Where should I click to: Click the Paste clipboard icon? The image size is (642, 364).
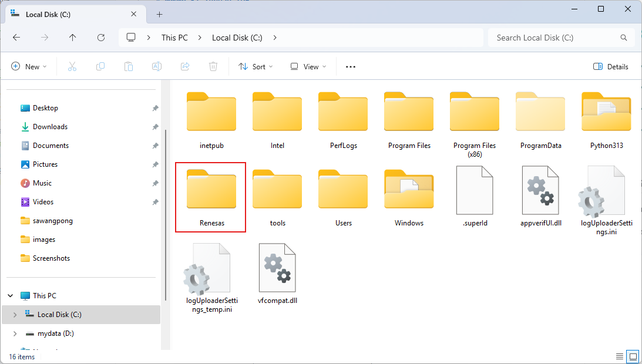click(x=129, y=67)
